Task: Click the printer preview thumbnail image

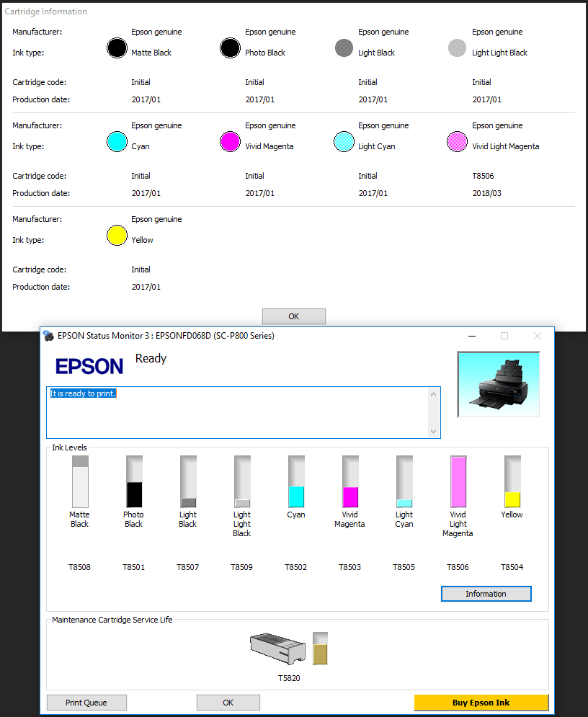Action: coord(498,384)
